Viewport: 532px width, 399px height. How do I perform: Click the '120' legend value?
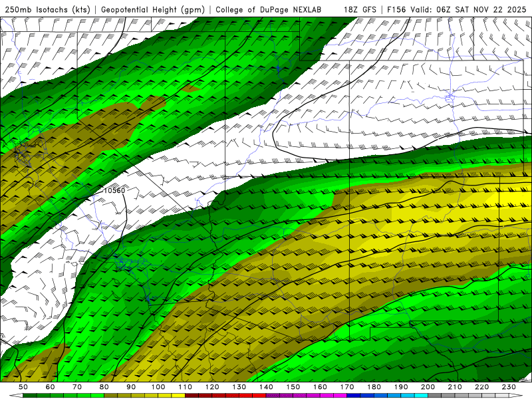212,387
